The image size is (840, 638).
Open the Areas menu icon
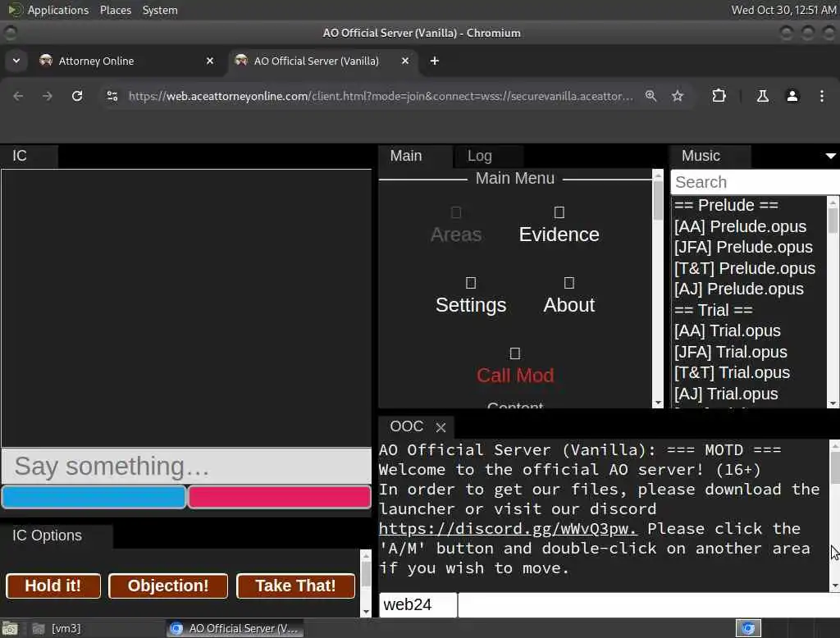click(x=456, y=212)
